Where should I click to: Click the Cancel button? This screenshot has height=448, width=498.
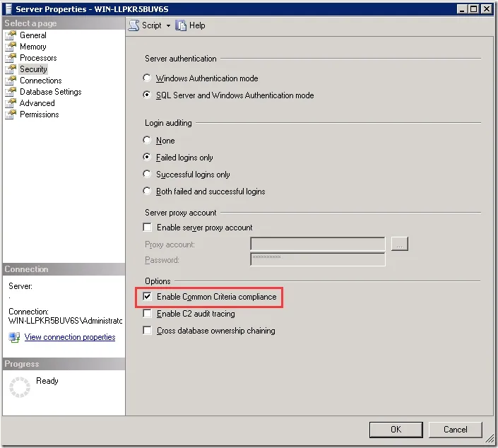[x=455, y=430]
